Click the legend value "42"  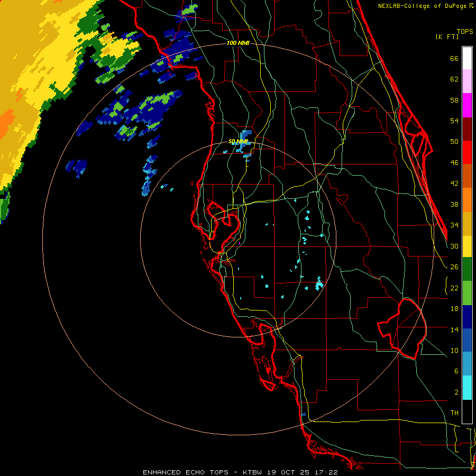tap(454, 184)
